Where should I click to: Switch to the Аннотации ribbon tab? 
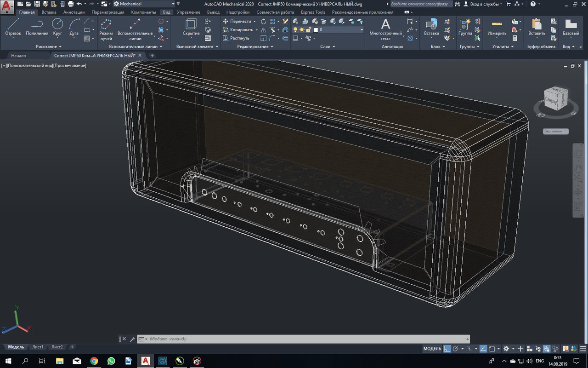74,12
